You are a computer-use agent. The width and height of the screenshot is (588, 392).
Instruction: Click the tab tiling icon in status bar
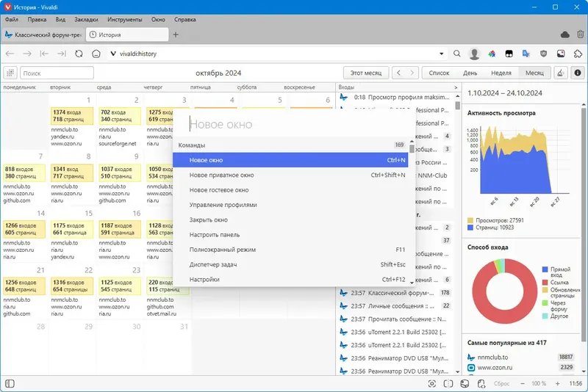pos(448,383)
